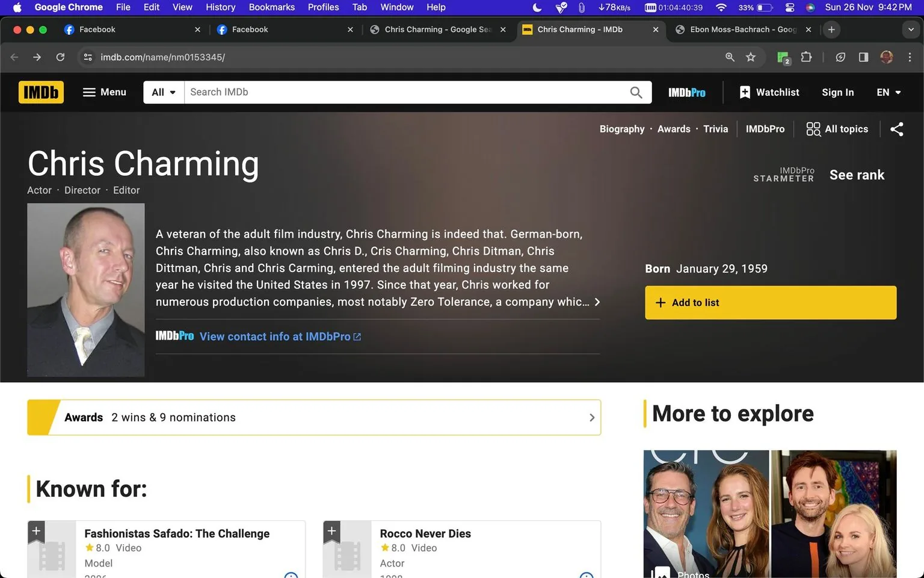Open the History menu
The height and width of the screenshot is (578, 924).
pos(220,7)
